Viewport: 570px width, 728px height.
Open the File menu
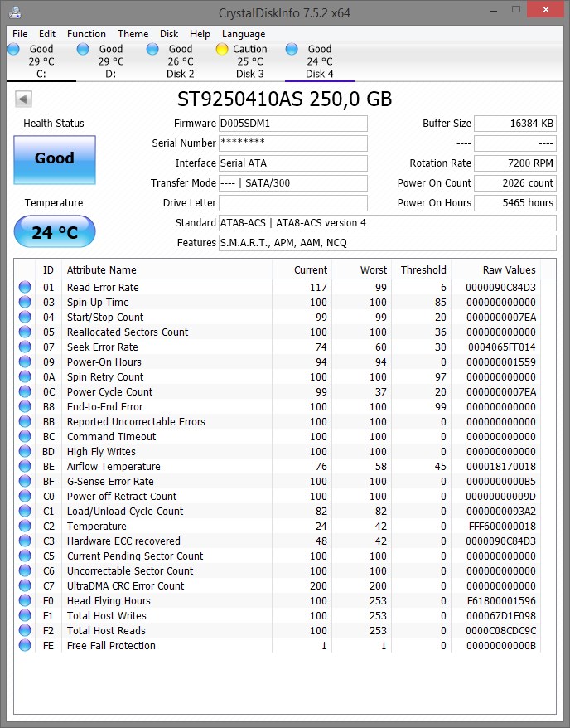tap(20, 34)
